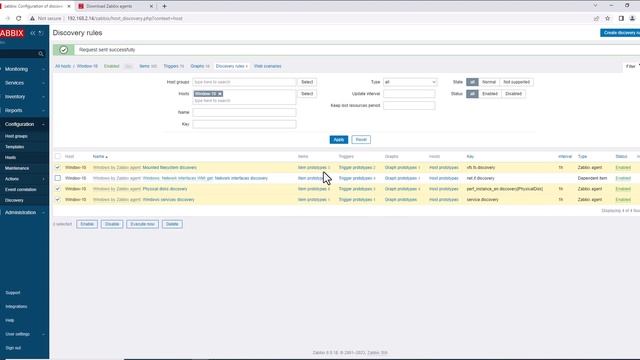This screenshot has height=360, width=640.
Task: Set Status filter to Disabled
Action: (x=513, y=94)
